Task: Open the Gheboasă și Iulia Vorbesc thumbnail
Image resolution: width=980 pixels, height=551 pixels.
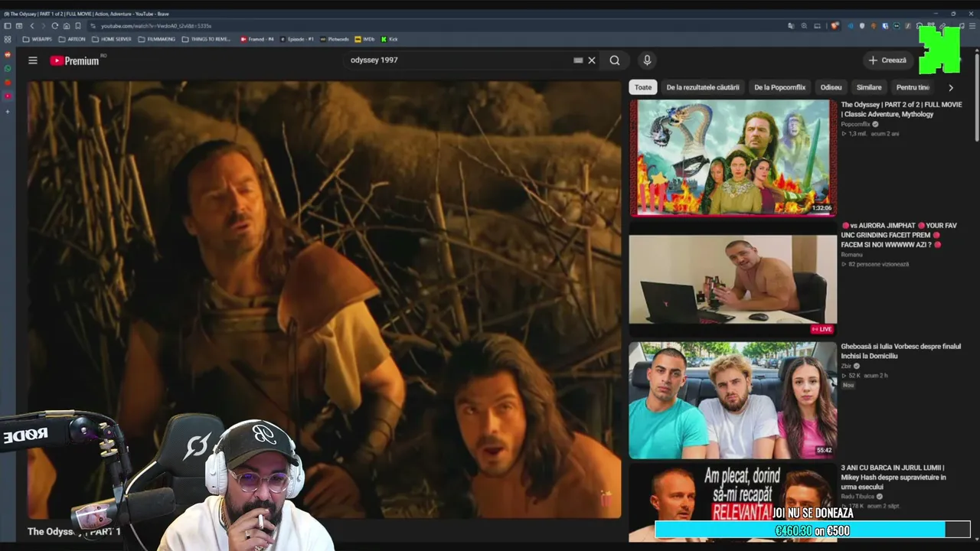Action: (733, 399)
